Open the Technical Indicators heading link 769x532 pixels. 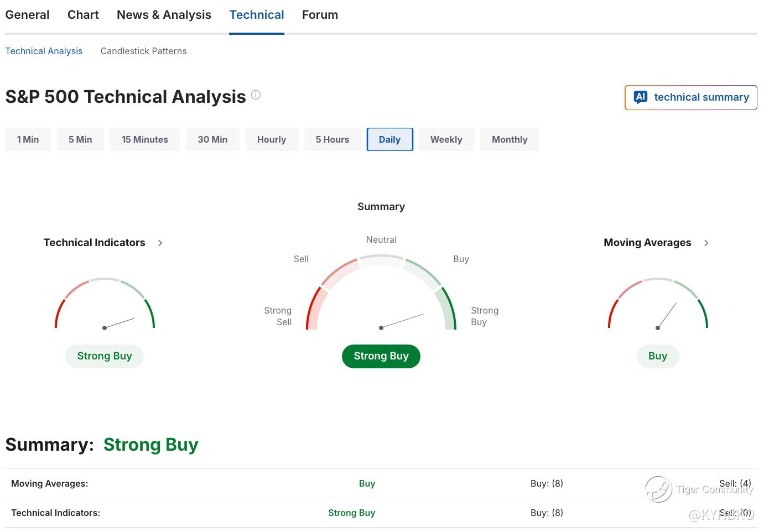point(95,242)
